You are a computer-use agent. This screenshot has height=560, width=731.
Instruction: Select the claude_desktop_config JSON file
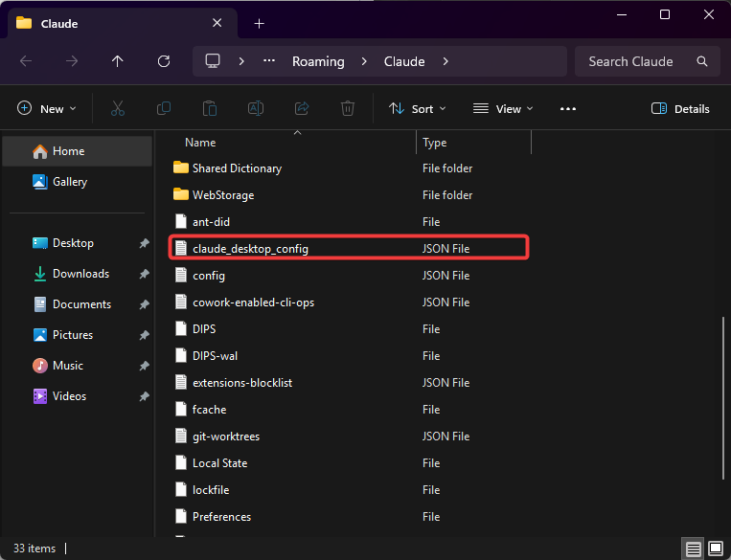click(350, 248)
